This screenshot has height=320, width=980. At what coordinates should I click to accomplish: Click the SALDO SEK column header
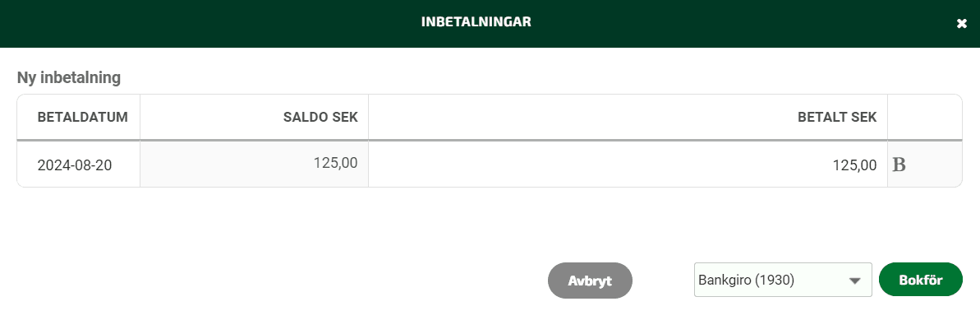pos(320,117)
